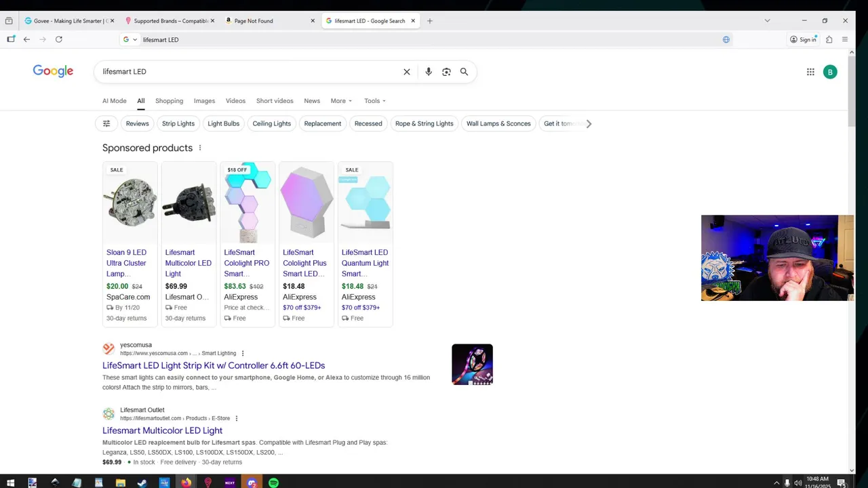Click the translate globe icon in the address bar
868x488 pixels.
point(726,39)
